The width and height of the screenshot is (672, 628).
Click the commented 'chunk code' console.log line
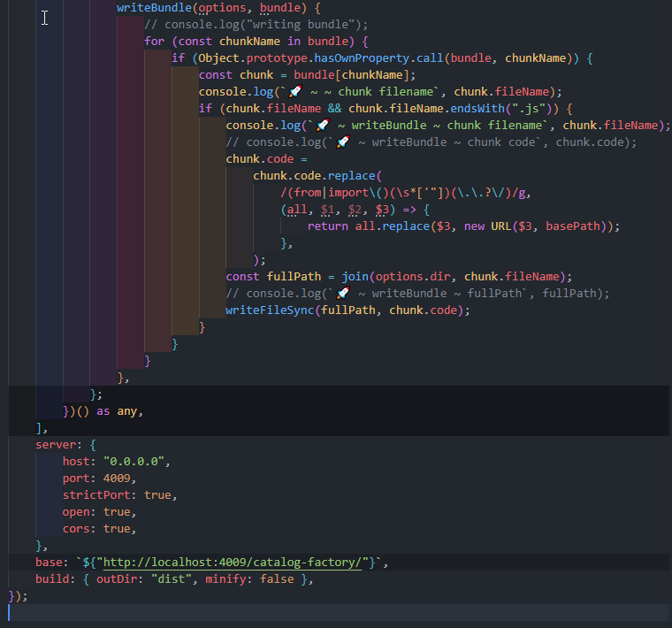(431, 142)
